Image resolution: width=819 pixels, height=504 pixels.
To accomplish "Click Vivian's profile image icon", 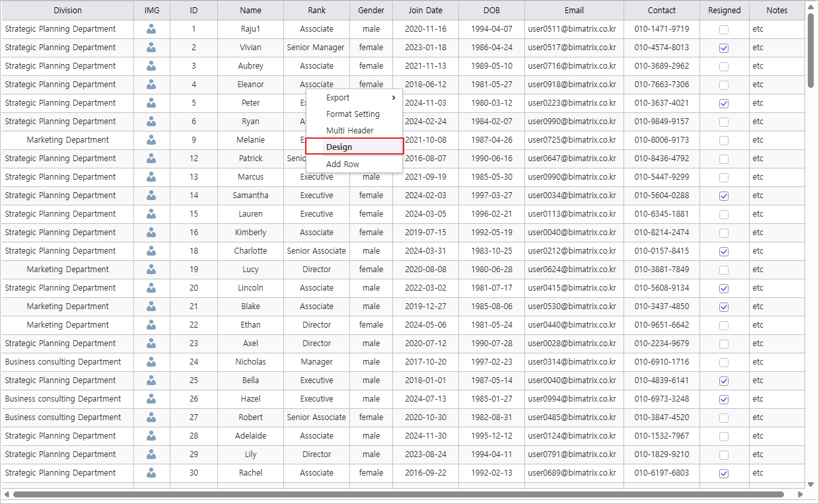I will (151, 48).
